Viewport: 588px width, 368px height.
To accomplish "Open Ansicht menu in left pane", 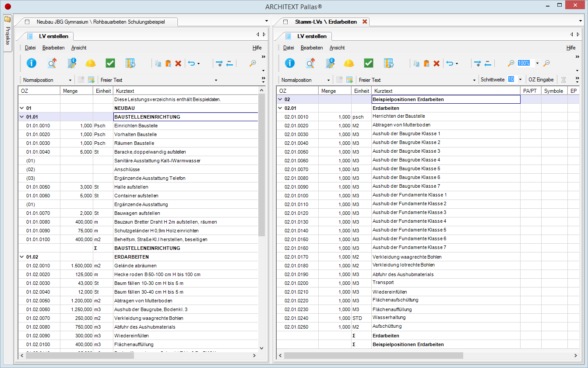I will coord(79,48).
